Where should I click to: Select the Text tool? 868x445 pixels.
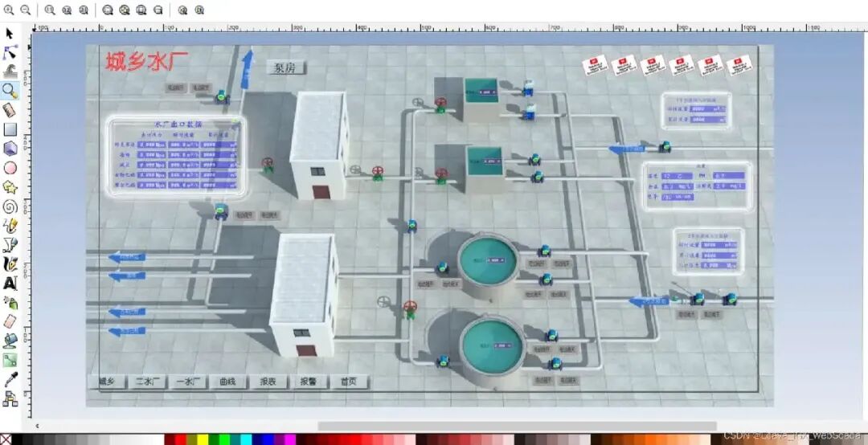[x=10, y=283]
